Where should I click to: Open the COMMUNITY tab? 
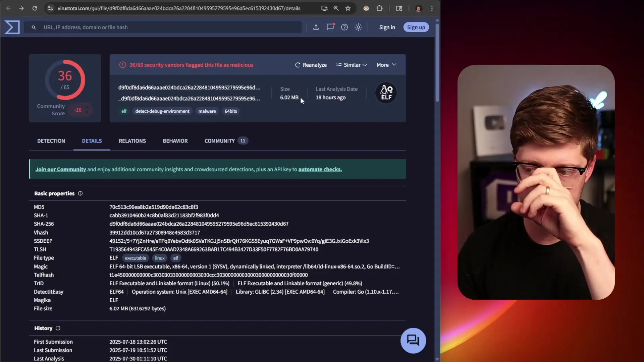[x=226, y=141]
